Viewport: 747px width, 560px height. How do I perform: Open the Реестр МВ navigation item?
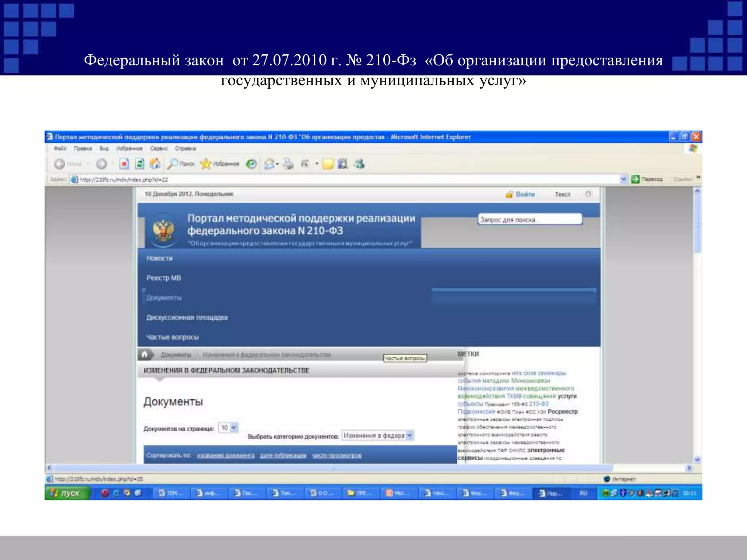[164, 278]
